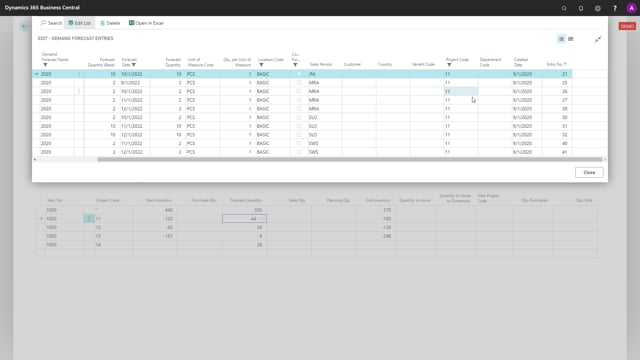Open row options dots for entry 26

[x=79, y=91]
